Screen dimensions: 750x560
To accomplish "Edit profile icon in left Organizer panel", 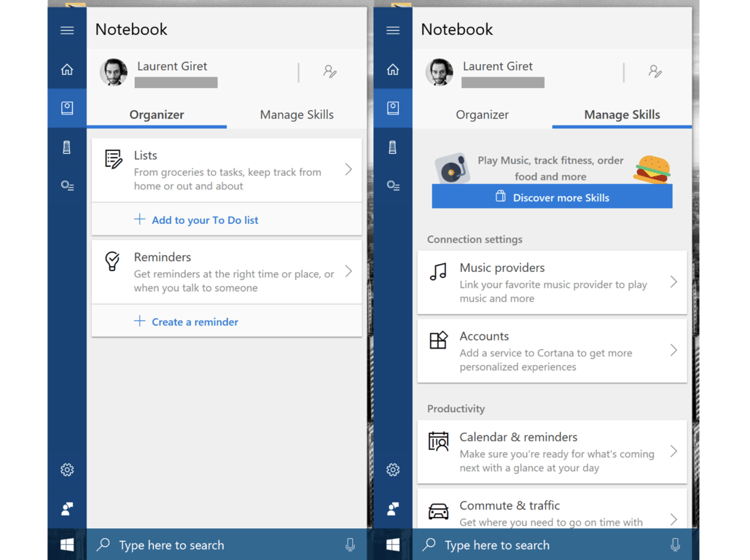I will [329, 71].
